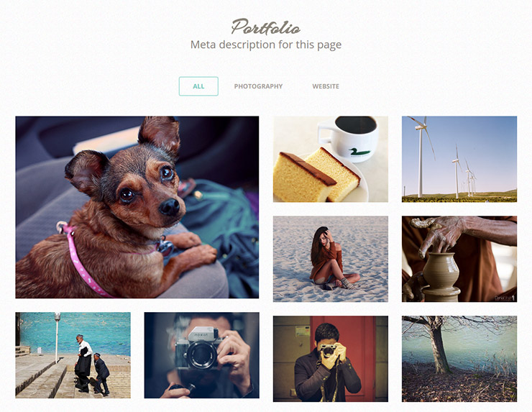Switch to the PHOTOGRAPHY filter
Screen dimensions: 532x412
tap(258, 86)
